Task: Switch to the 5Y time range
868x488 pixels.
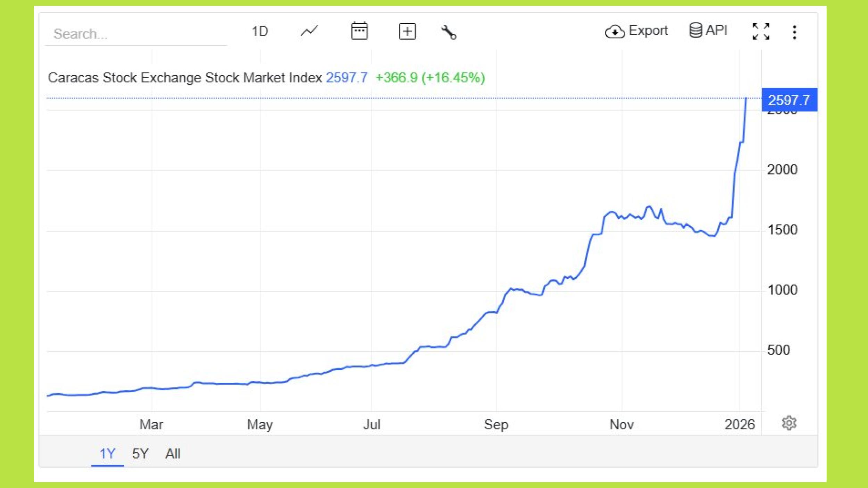Action: pos(140,454)
